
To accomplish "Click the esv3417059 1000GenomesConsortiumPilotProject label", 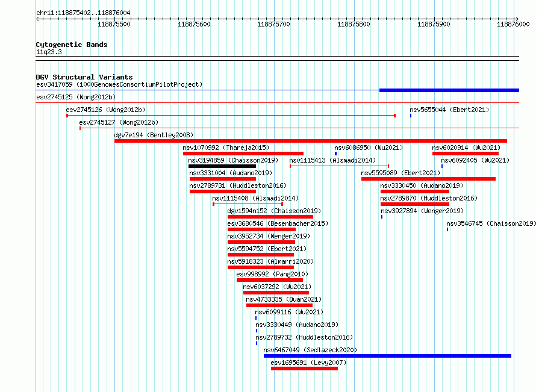I will pyautogui.click(x=119, y=84).
